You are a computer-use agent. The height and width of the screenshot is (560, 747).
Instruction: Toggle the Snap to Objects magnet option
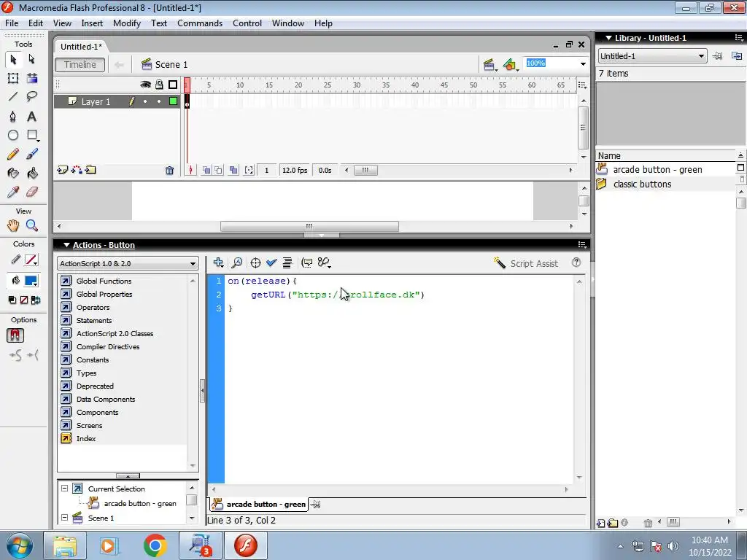pyautogui.click(x=15, y=335)
